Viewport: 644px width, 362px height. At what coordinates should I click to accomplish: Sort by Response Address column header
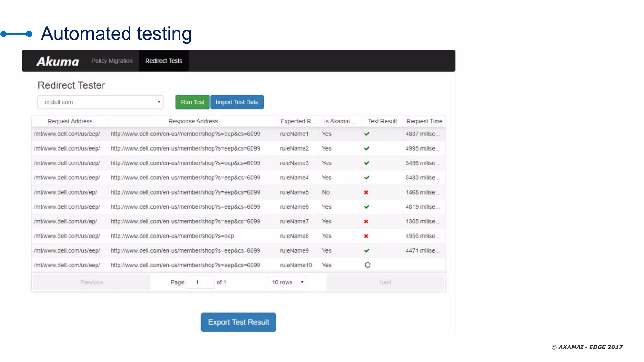tap(193, 121)
